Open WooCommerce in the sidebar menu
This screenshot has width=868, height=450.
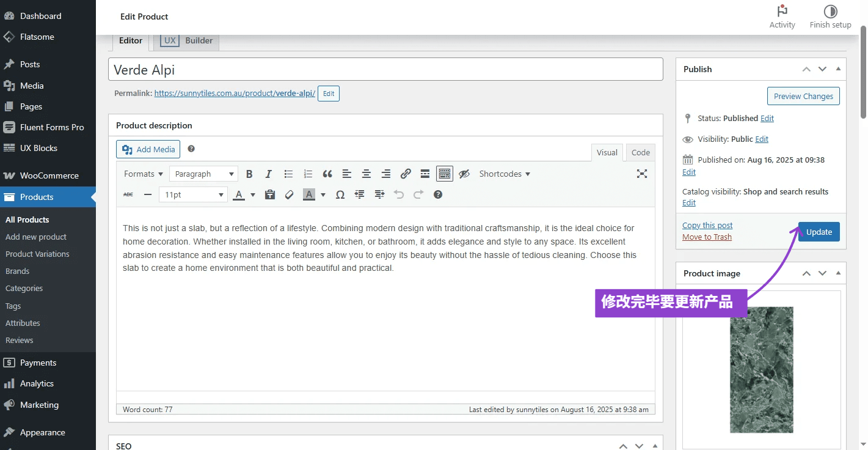(49, 175)
